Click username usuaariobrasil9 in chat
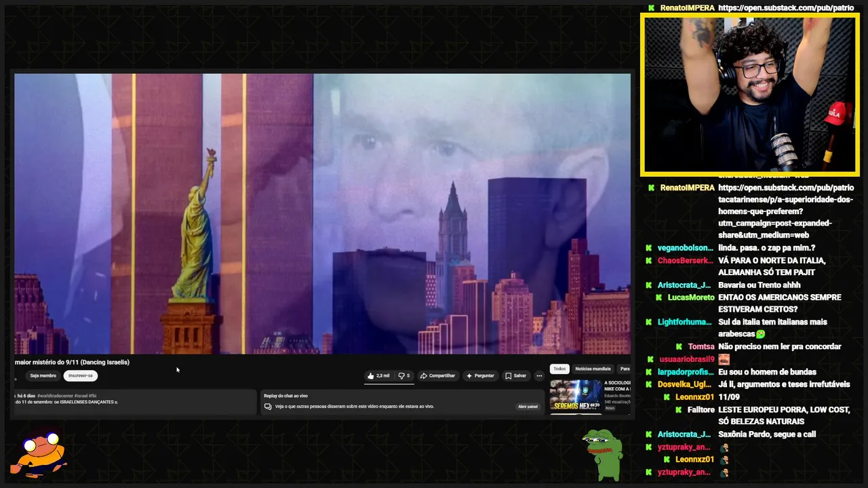The height and width of the screenshot is (488, 868). click(x=687, y=359)
